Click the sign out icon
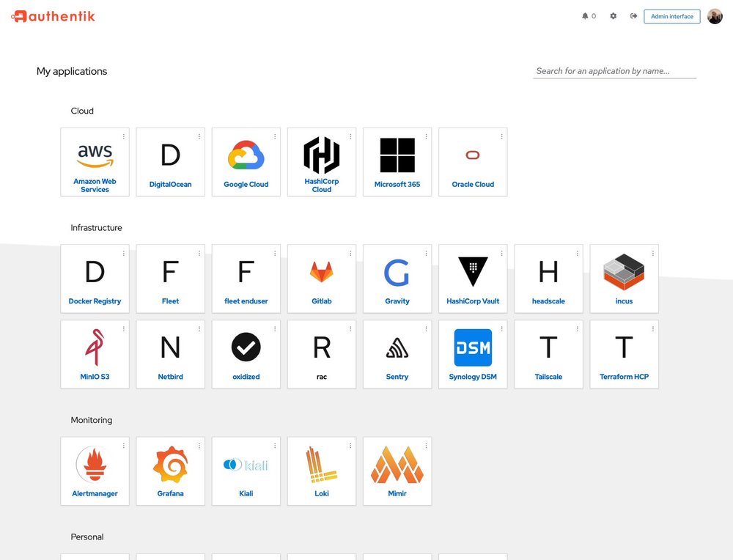Screen dimensions: 733x560 tap(633, 16)
